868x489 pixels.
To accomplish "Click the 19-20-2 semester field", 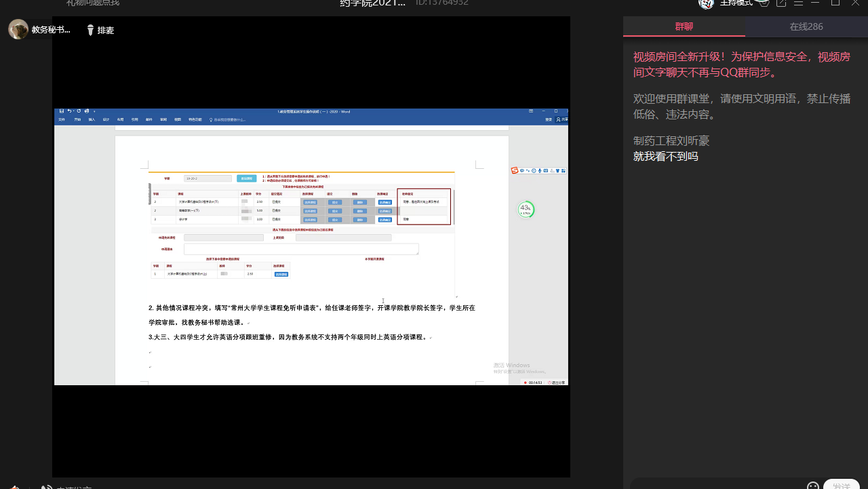I will 208,178.
